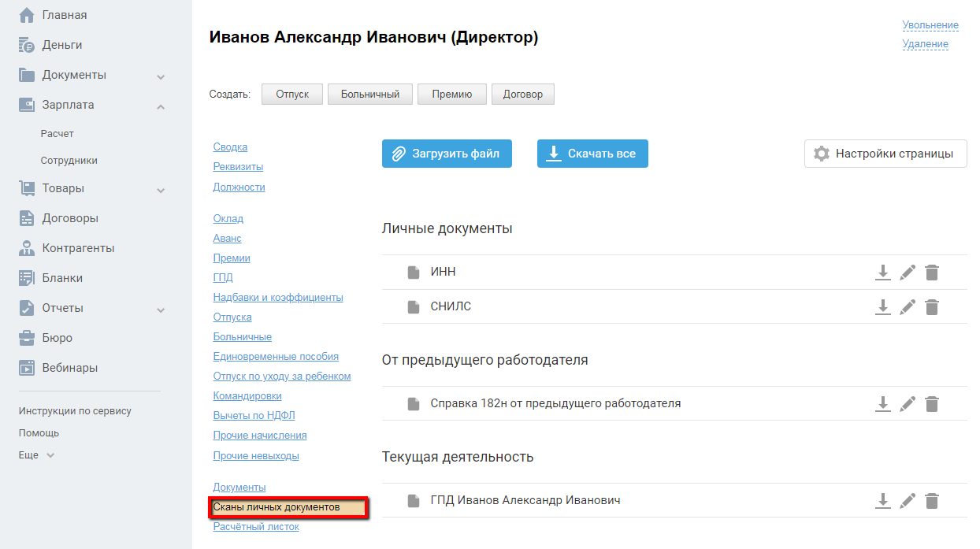Screen dimensions: 980x549
Task: Click the Бюро briefcase icon
Action: [27, 338]
